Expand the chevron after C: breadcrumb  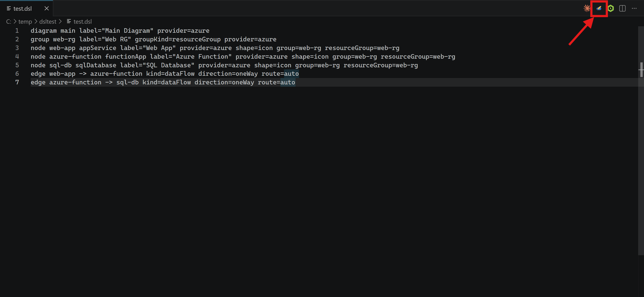15,22
